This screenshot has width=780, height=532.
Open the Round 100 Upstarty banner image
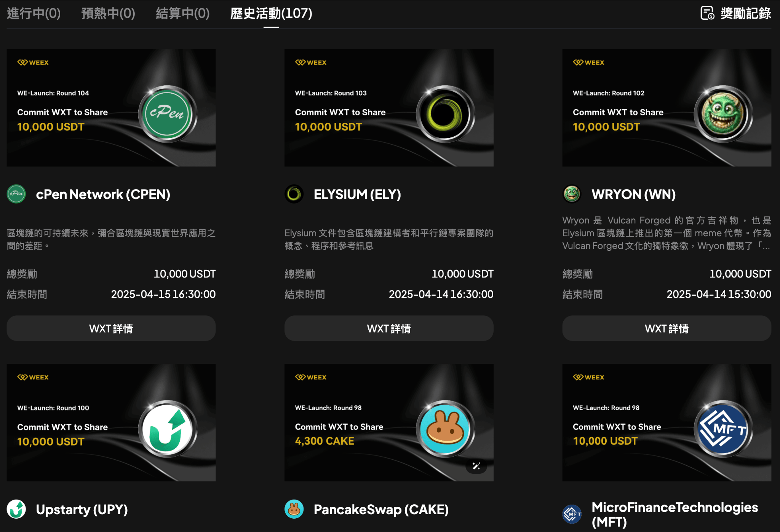(111, 422)
